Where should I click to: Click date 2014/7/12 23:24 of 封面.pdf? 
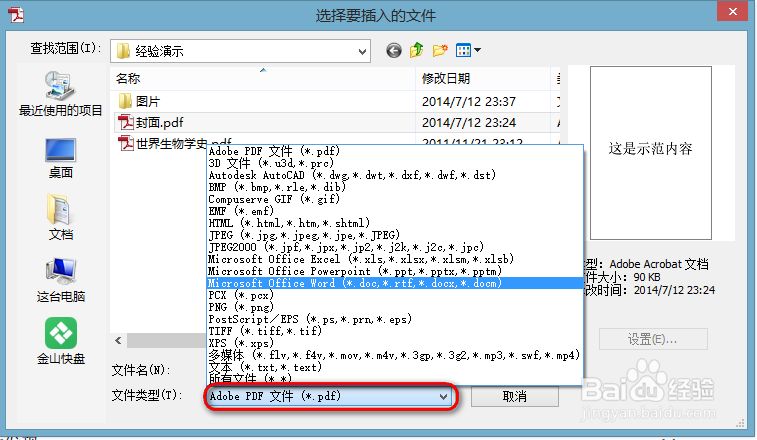[x=469, y=123]
